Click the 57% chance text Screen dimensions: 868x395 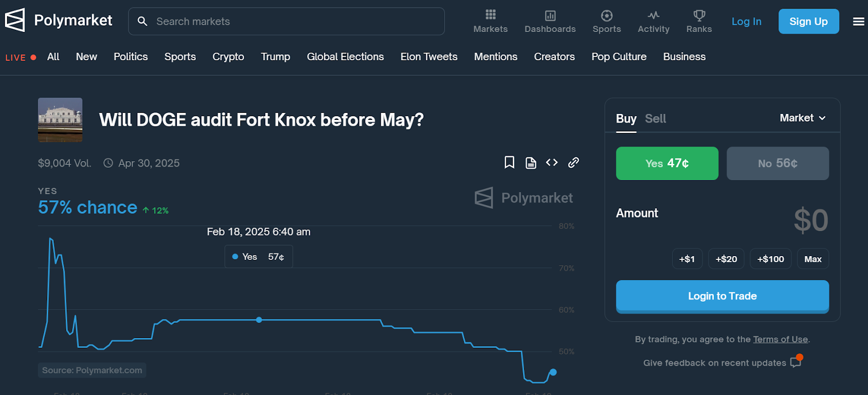[87, 207]
